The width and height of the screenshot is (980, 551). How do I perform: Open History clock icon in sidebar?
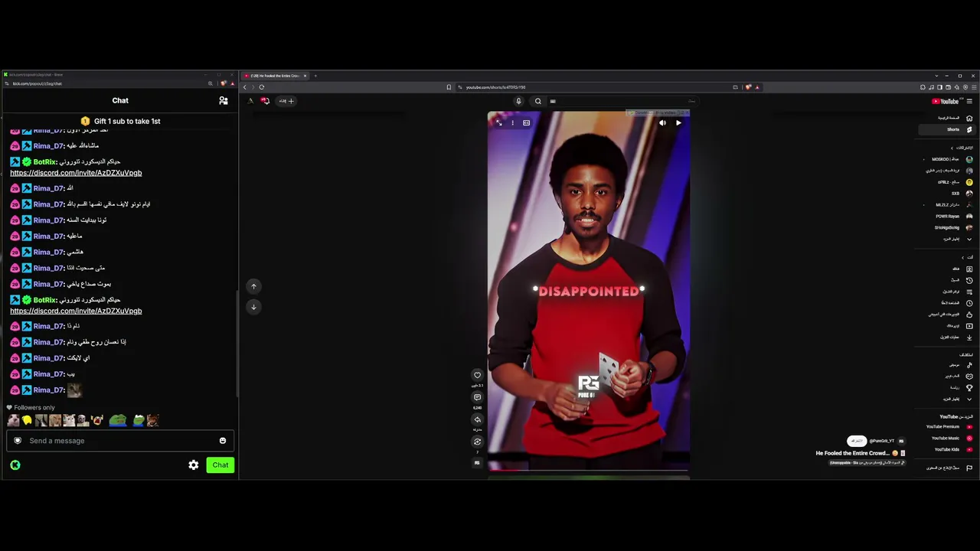pyautogui.click(x=969, y=280)
